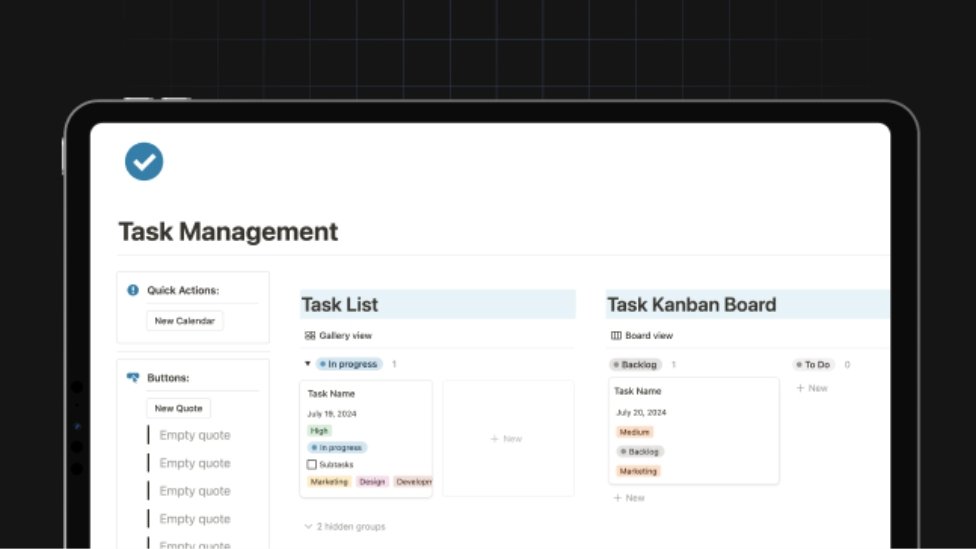Click the Marketing tag on Backlog card
Screen dimensions: 976x549
coord(638,471)
